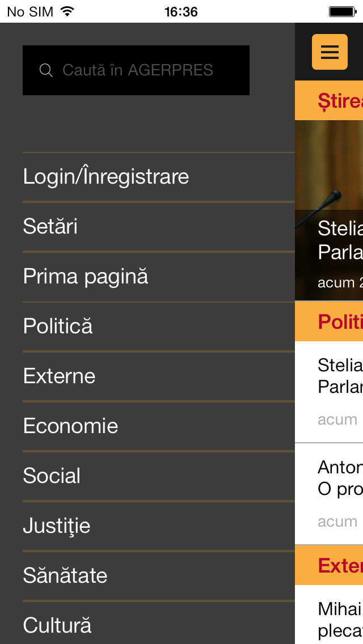
Task: Go to Prima pagină
Action: (x=159, y=277)
